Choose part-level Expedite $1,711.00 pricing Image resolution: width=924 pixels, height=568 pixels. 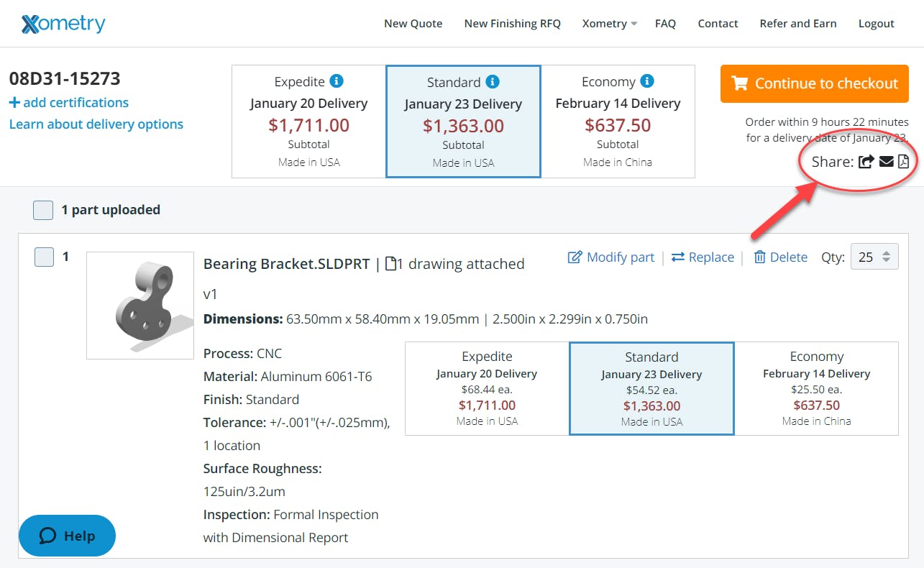(x=487, y=388)
